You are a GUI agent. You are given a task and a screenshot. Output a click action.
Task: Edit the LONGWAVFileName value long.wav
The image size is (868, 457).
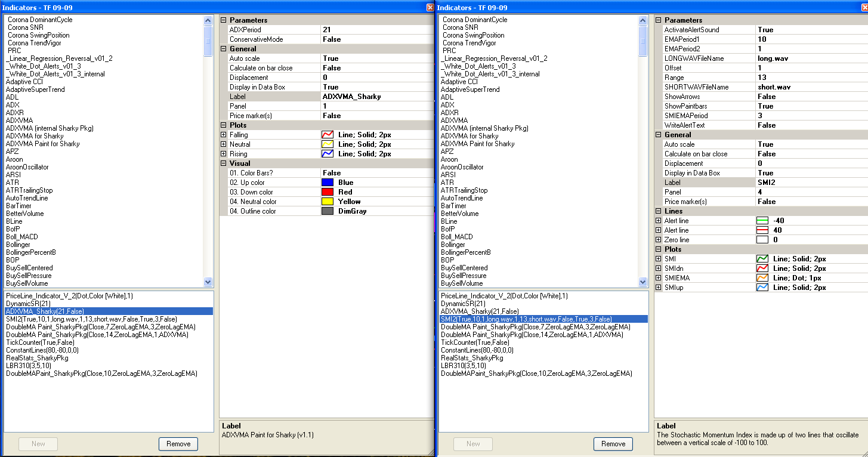coord(811,58)
